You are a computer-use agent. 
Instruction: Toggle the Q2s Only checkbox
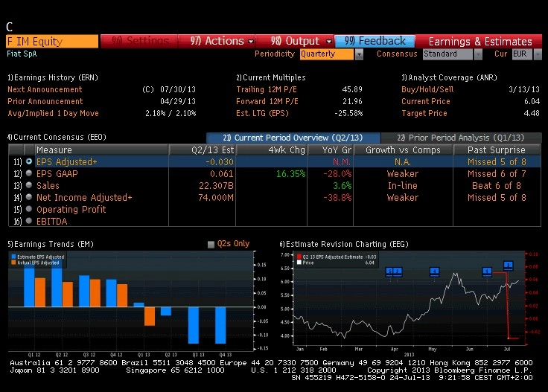211,244
